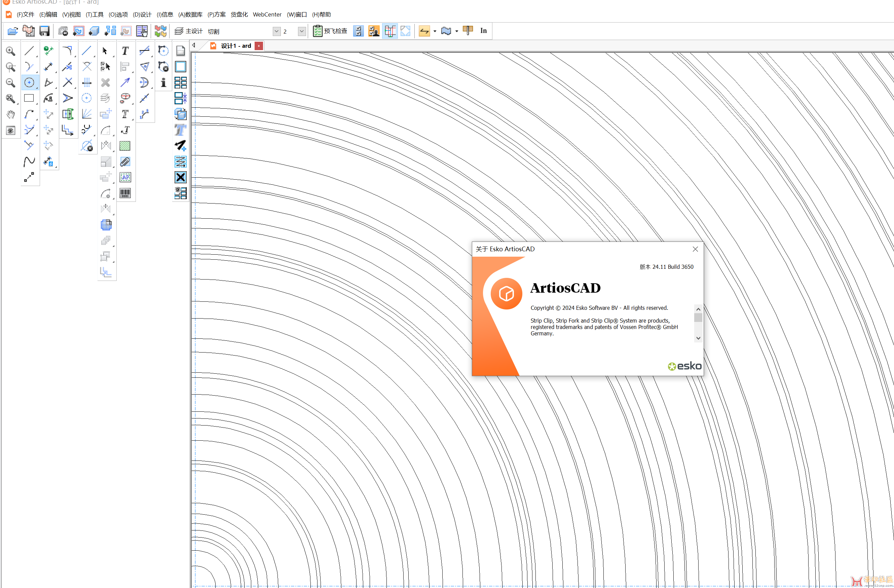Click the 预飞检查 preflight button
The height and width of the screenshot is (588, 894).
[330, 31]
